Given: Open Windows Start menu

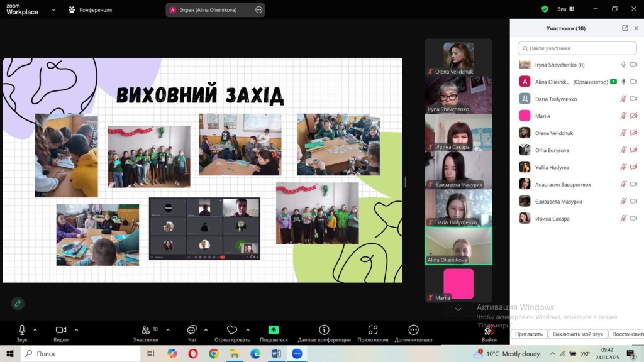Looking at the screenshot, I should [x=10, y=353].
